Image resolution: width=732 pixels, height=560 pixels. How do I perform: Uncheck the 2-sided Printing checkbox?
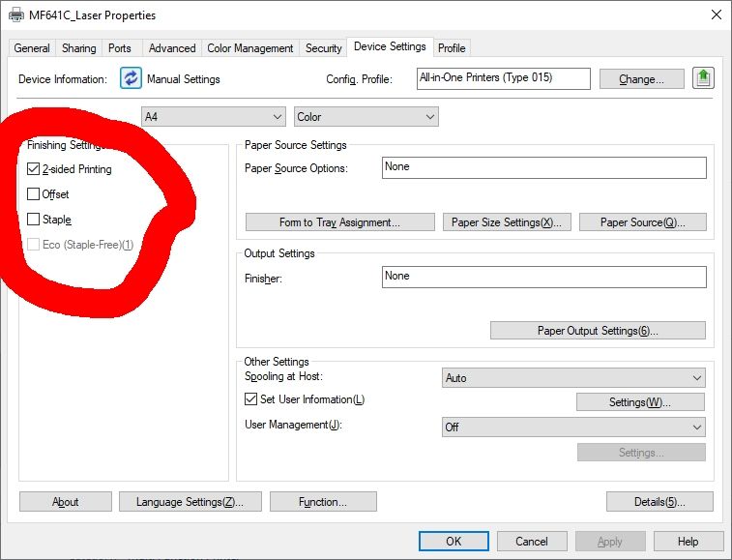pyautogui.click(x=34, y=169)
